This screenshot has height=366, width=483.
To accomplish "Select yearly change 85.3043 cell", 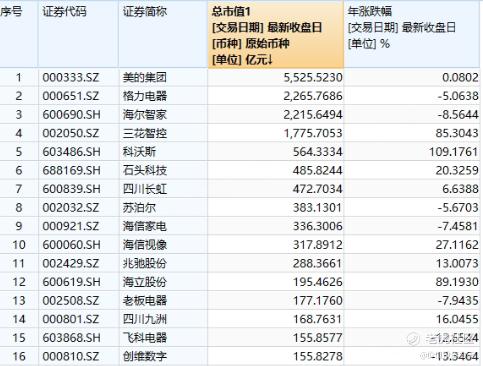I will click(x=412, y=133).
